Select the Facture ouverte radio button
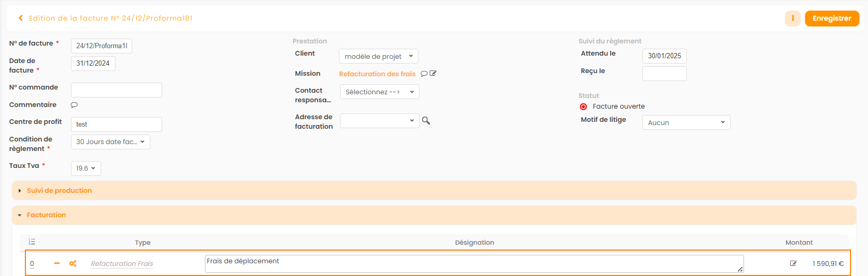 coord(584,106)
